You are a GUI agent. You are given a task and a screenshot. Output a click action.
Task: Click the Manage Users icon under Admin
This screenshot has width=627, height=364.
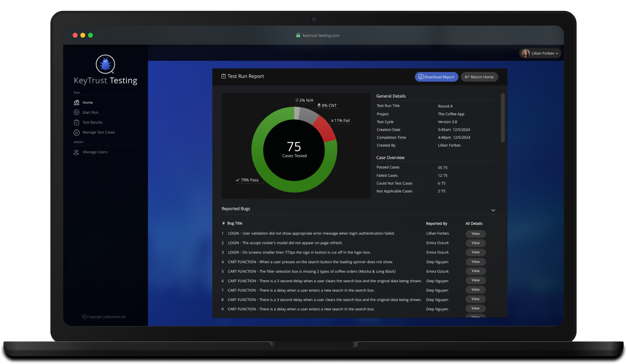[x=76, y=152]
